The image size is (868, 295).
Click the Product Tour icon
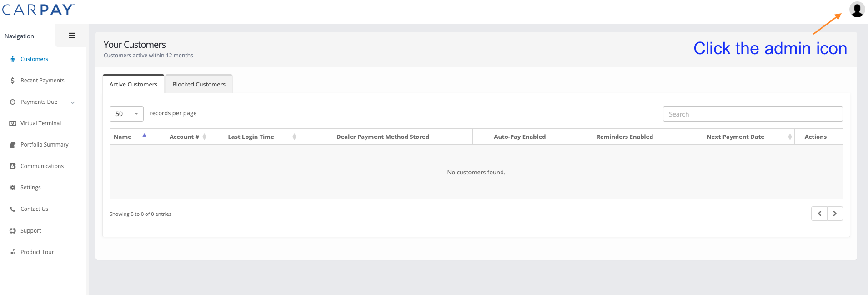(x=13, y=252)
